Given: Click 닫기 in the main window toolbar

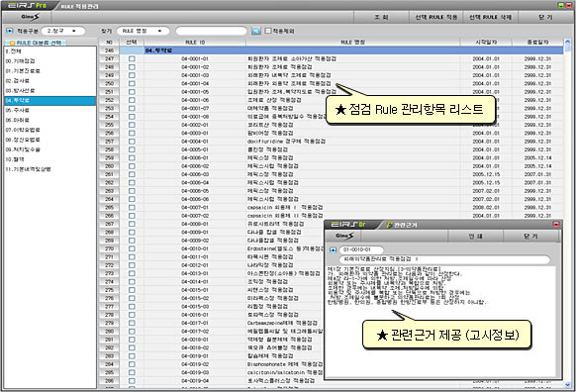Looking at the screenshot, I should pos(545,17).
